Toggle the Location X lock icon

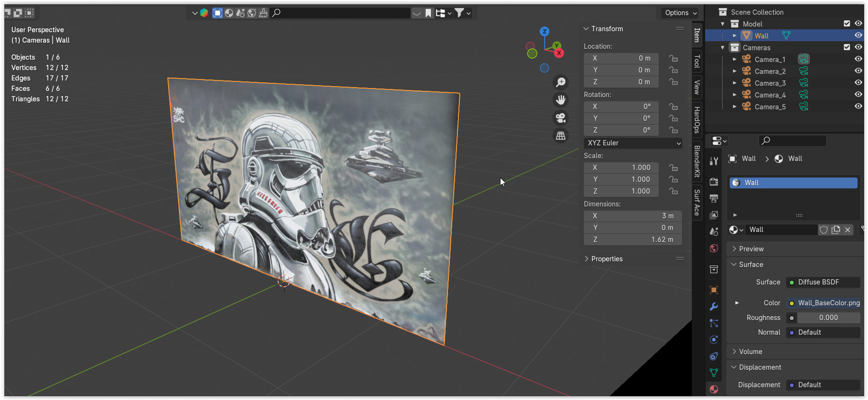click(x=673, y=58)
